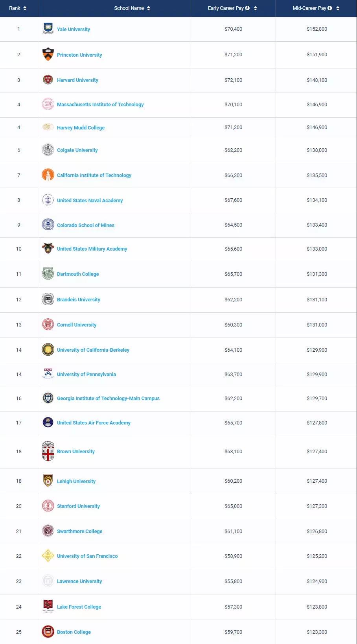Click the School Name sort arrows
This screenshot has width=357, height=644.
pos(149,8)
